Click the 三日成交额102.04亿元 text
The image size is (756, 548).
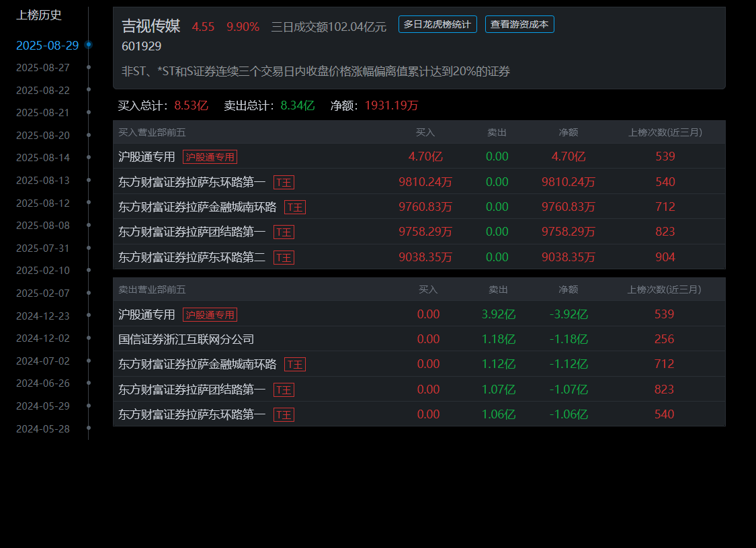tap(329, 26)
